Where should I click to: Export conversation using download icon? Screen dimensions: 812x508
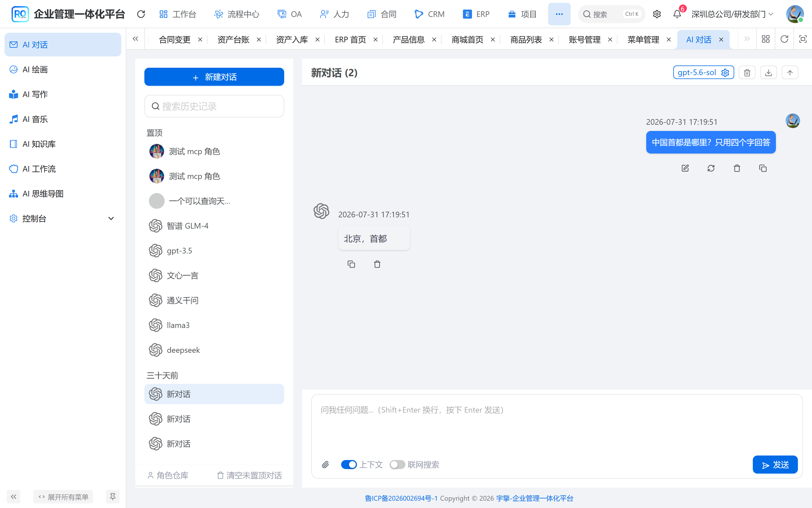[768, 73]
